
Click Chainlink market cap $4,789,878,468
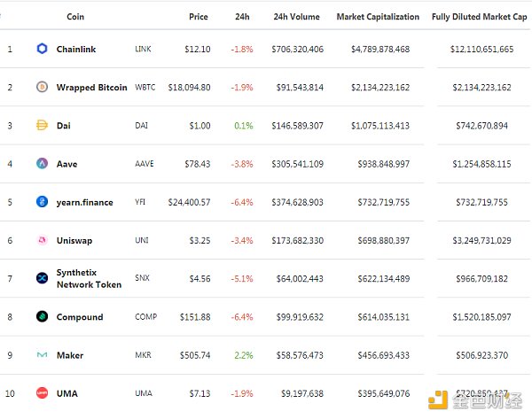[x=380, y=49]
